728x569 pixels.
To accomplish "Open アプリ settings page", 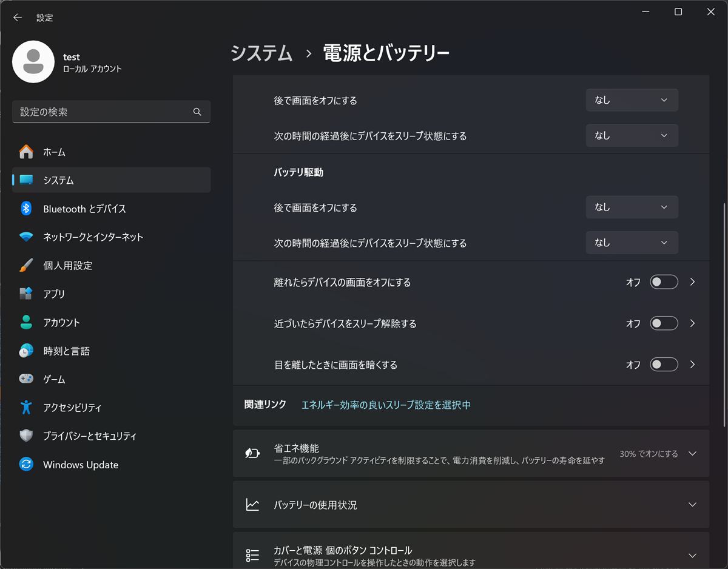I will [112, 294].
